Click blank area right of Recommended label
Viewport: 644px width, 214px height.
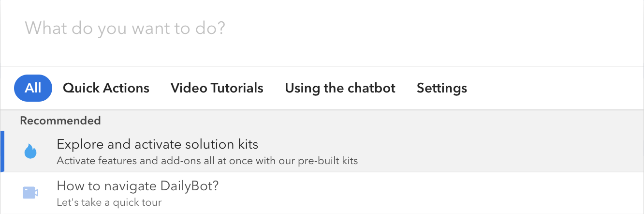tap(372, 121)
